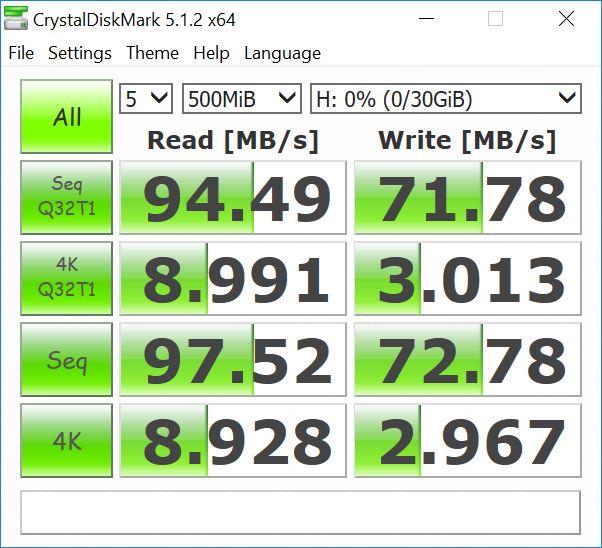This screenshot has height=548, width=602.
Task: Open the test count dropdown showing 5
Action: tap(146, 98)
